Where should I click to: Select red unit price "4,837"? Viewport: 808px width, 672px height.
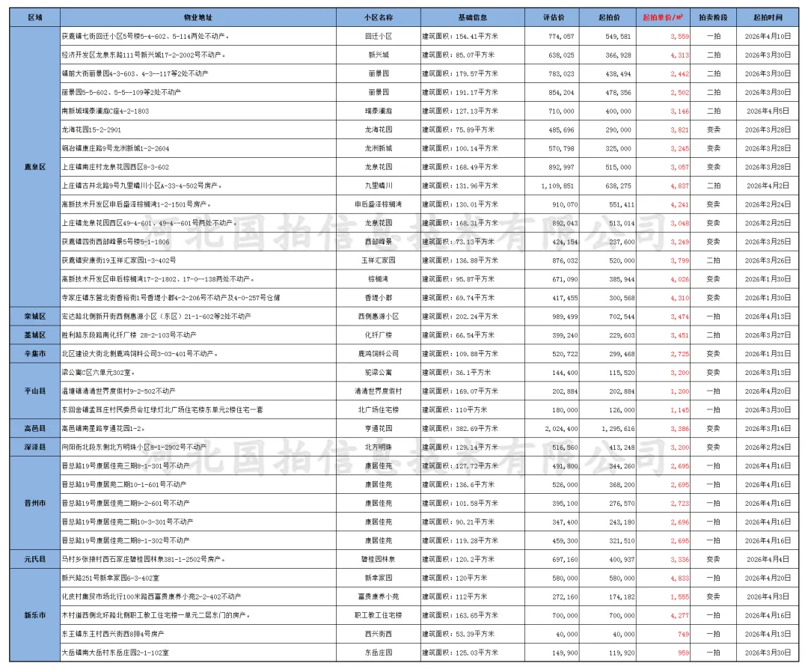(x=679, y=186)
